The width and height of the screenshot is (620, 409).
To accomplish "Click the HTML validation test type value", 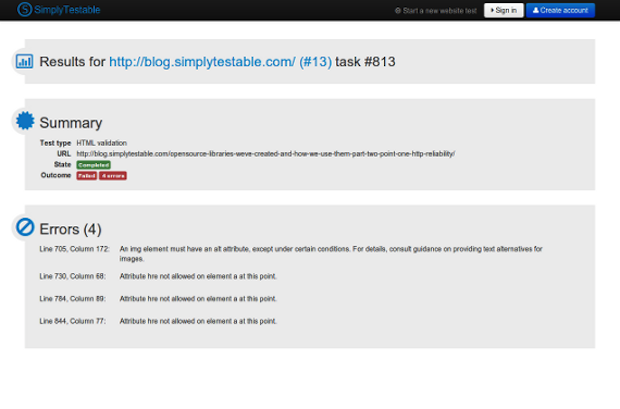I will click(x=101, y=143).
